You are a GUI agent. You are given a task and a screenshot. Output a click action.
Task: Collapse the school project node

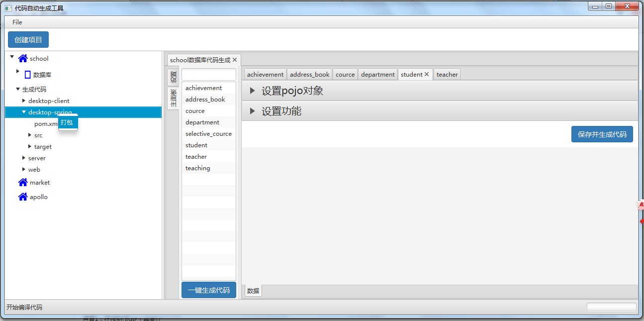click(x=12, y=57)
